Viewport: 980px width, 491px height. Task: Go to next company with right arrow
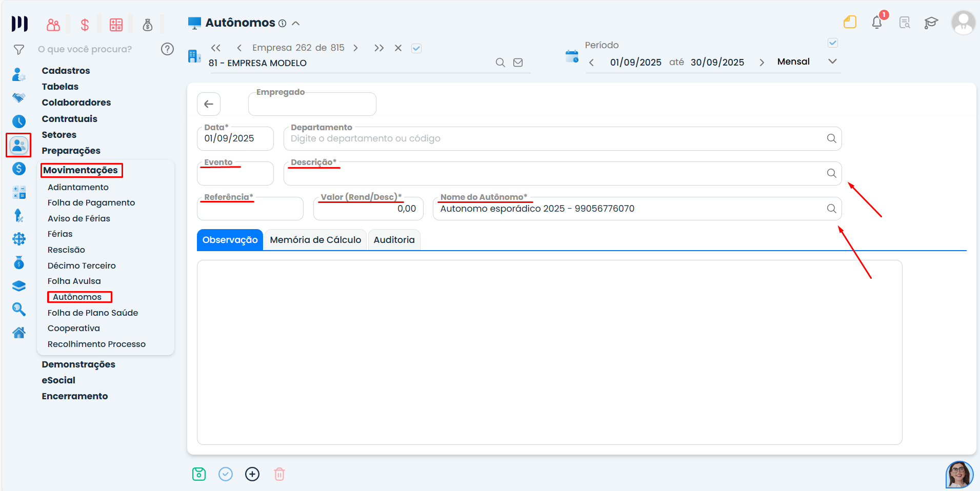pyautogui.click(x=355, y=48)
